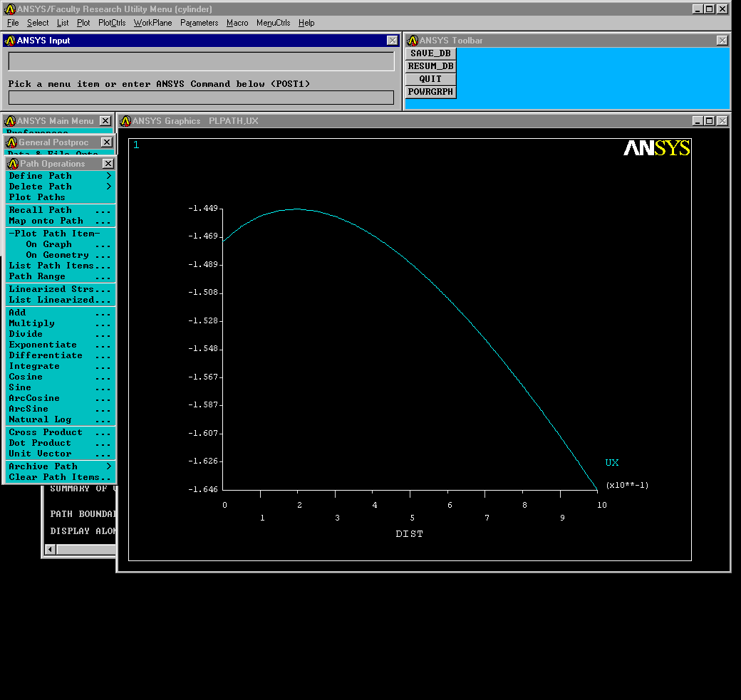This screenshot has height=700, width=741.
Task: Close the Path Operations menu window
Action: pos(108,163)
